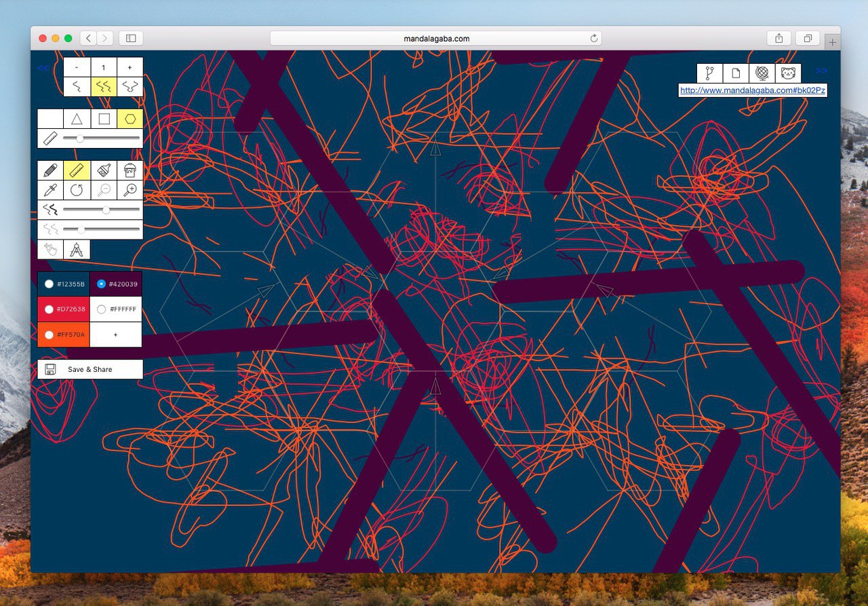Open the mandalagaba.com#bk02Pz link
This screenshot has width=868, height=606.
tap(753, 90)
